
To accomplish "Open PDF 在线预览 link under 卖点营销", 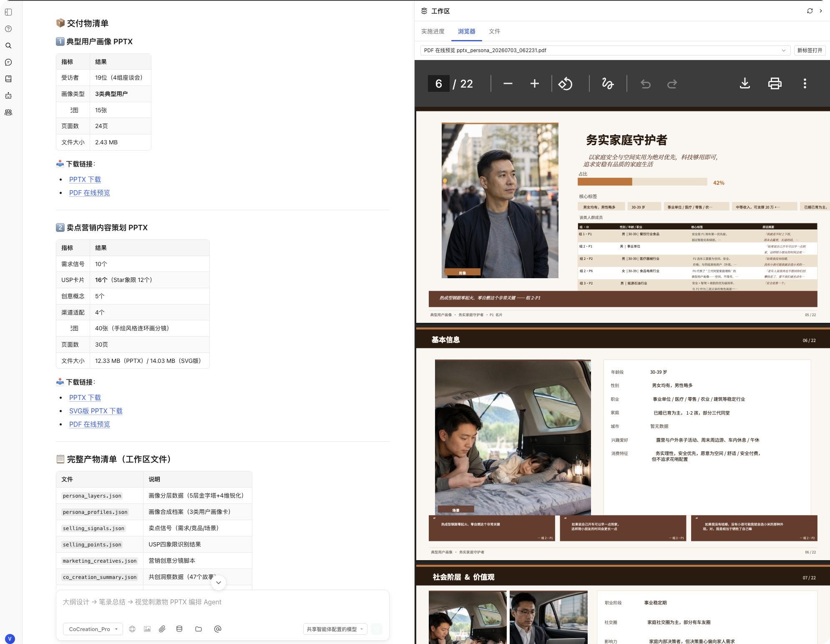I will tap(90, 424).
